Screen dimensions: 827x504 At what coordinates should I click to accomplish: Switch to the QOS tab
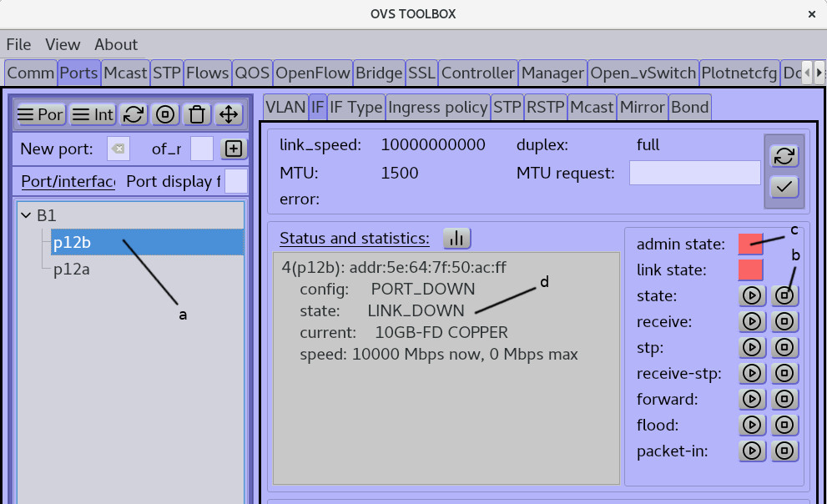(252, 73)
